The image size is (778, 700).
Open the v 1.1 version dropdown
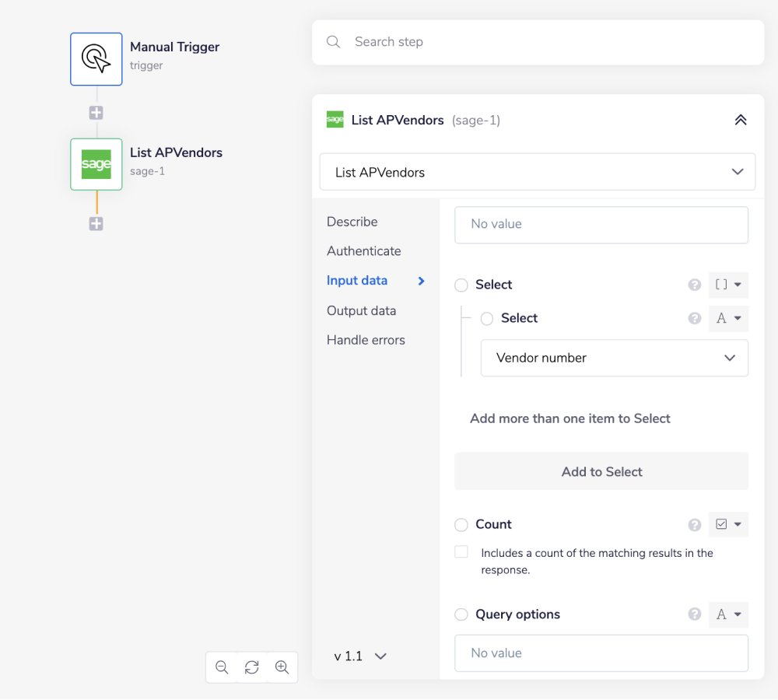coord(360,656)
